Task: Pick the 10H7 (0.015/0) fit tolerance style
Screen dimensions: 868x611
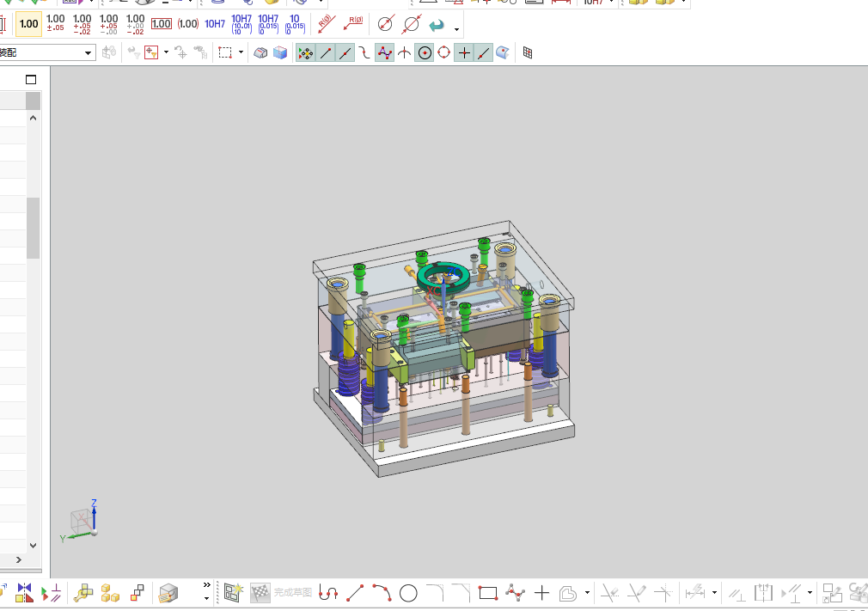Action: click(268, 24)
